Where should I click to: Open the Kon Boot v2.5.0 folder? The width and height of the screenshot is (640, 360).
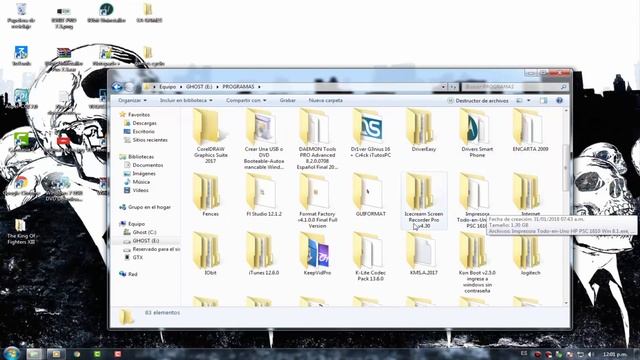click(476, 262)
